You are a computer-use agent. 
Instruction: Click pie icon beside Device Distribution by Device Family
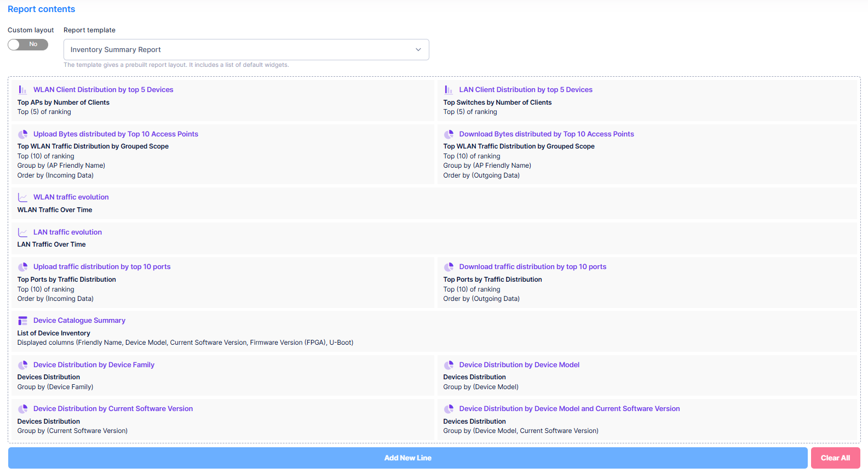(x=22, y=365)
